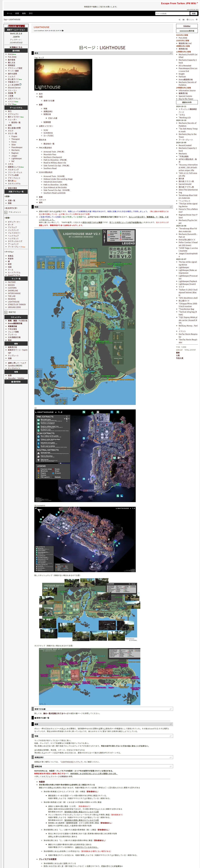Image resolution: width=200 pixels, height=868 pixels.
Task: Open the Lightkeeper trader link in left sidebar
Action: [17, 158]
